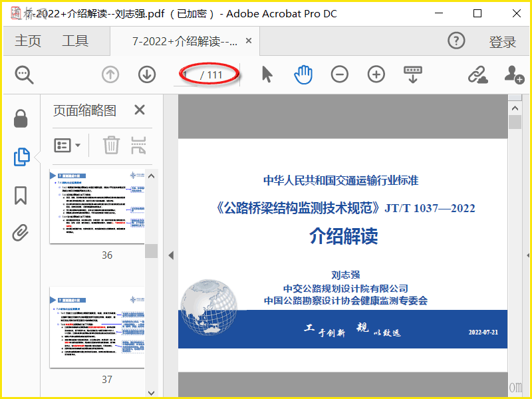Click the author name 刘志强
Image resolution: width=532 pixels, height=399 pixels.
pos(345,275)
